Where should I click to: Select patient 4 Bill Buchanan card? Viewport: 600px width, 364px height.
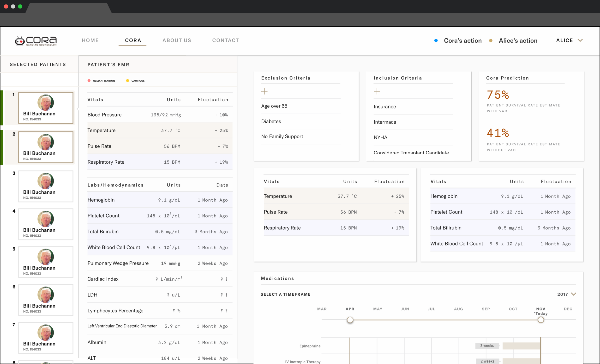coord(46,224)
